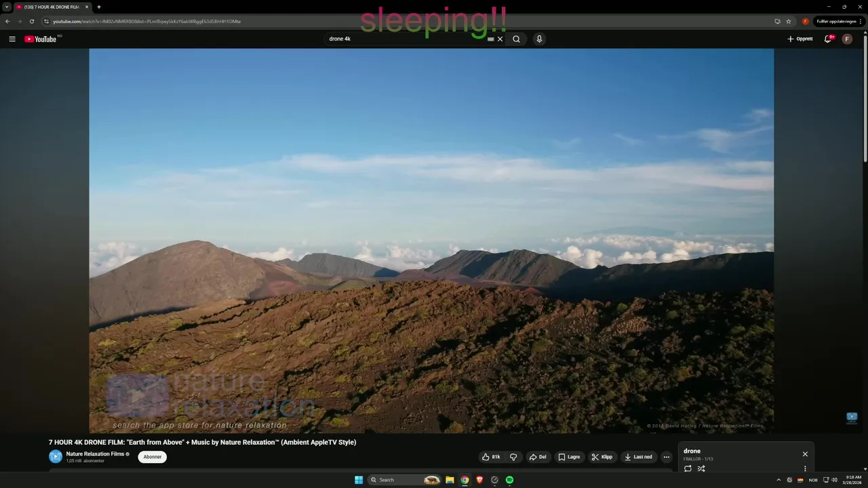The image size is (868, 488).
Task: Open the Opprett create menu
Action: pyautogui.click(x=800, y=39)
